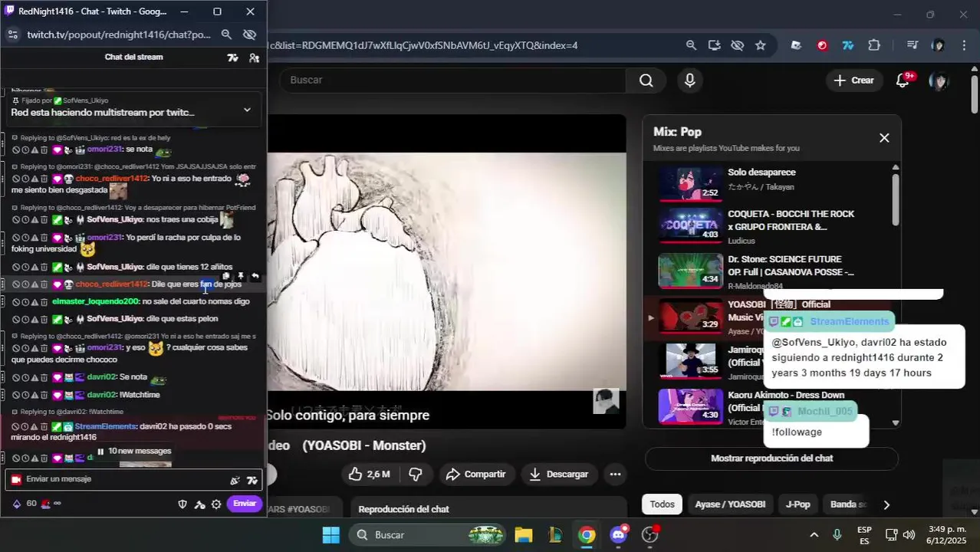The height and width of the screenshot is (552, 980).
Task: Copy choco_redliver1412's hovered message
Action: click(x=226, y=276)
